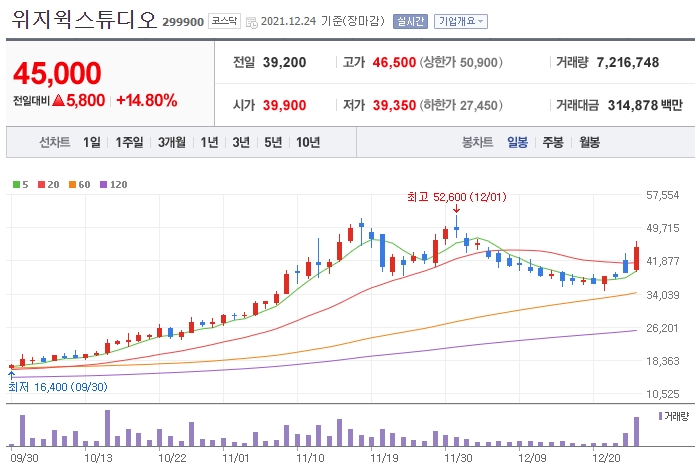The image size is (695, 475).
Task: Click the orange 60-day moving average swatch
Action: click(x=72, y=185)
